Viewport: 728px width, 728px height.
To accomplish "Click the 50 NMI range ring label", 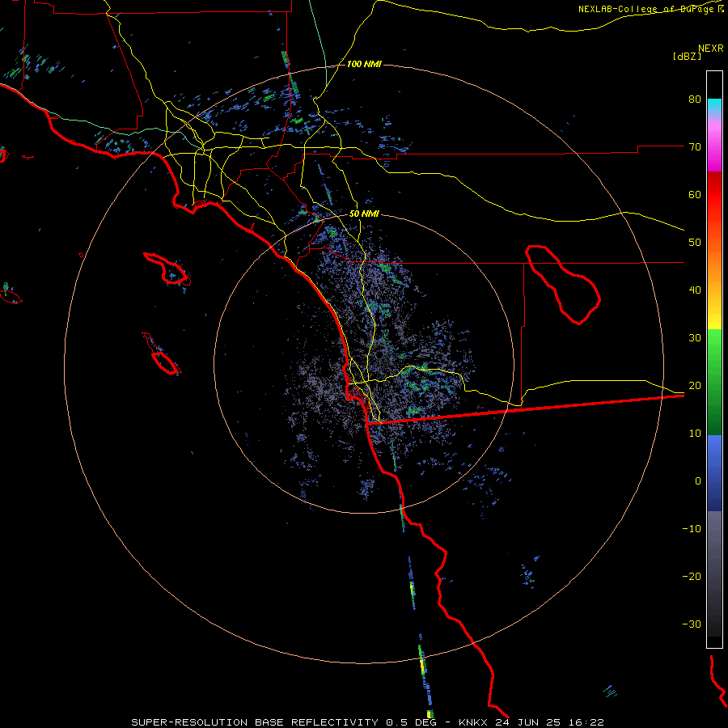I will point(364,214).
